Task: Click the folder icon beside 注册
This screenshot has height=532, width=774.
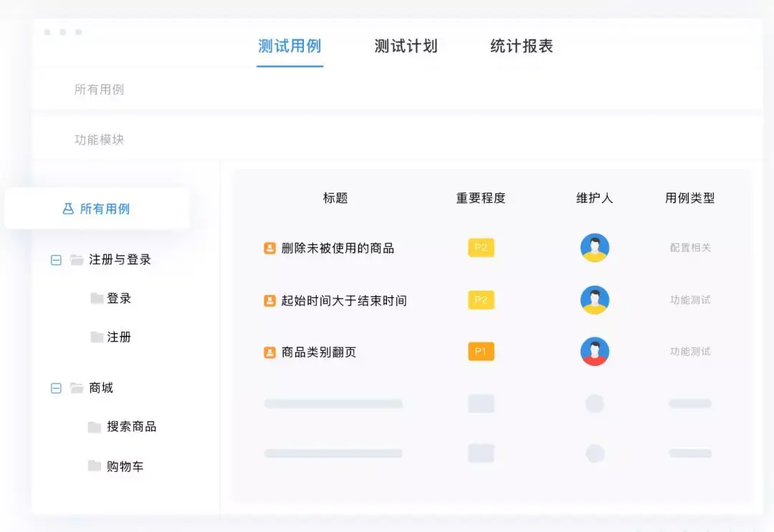Action: [x=97, y=337]
